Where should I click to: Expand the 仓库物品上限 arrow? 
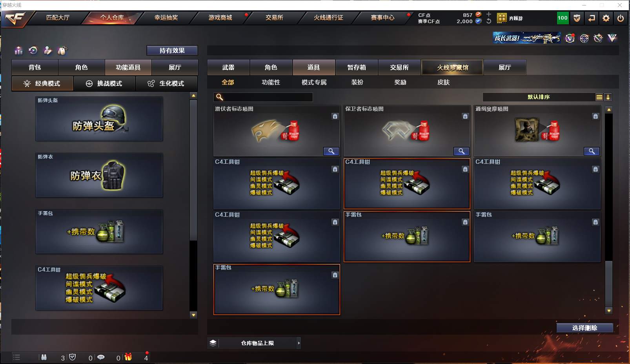tap(299, 343)
